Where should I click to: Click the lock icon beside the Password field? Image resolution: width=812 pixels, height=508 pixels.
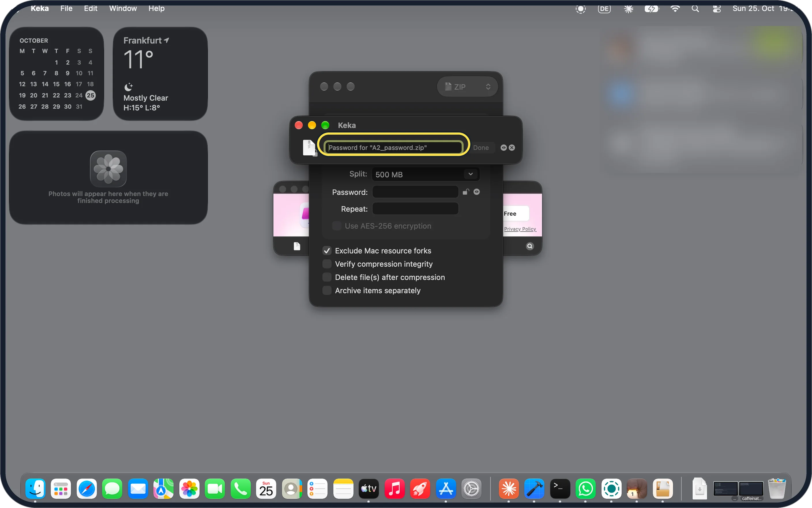[466, 192]
